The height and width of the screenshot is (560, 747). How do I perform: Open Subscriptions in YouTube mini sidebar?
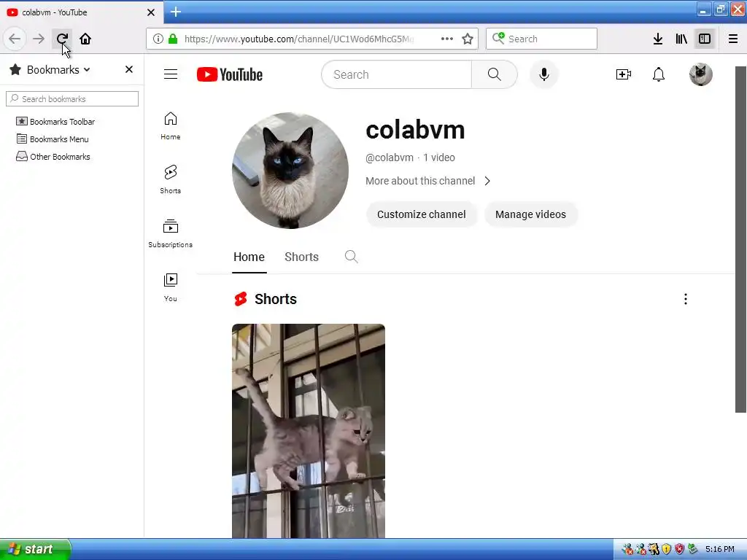click(x=171, y=233)
